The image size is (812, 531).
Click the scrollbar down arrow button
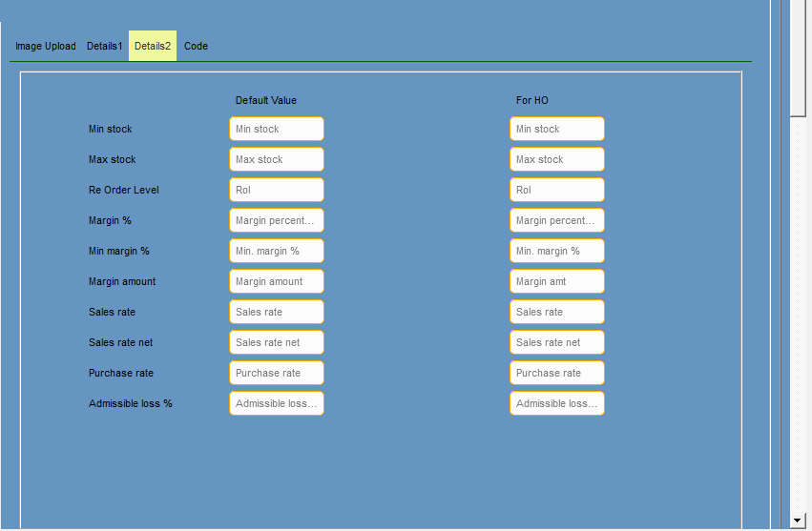(x=799, y=521)
